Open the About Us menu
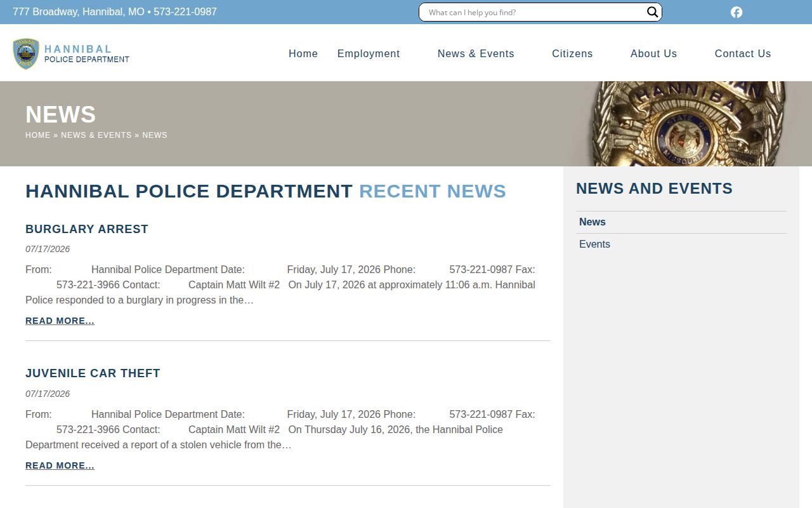Screen dimensions: 812x508 point(653,54)
